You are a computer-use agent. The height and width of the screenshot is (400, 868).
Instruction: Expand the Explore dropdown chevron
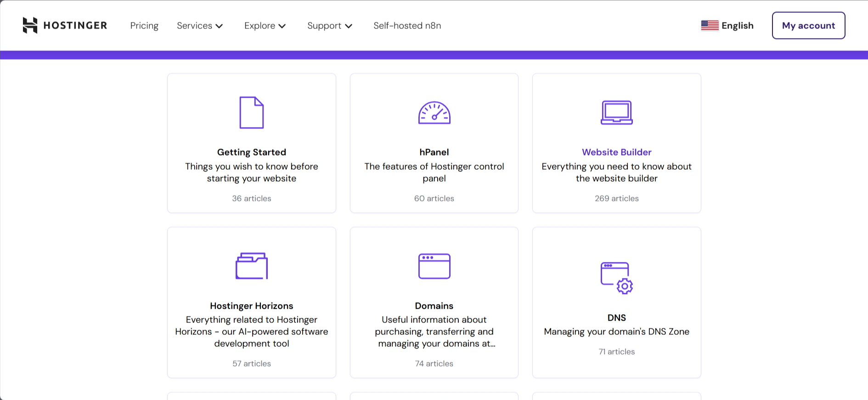point(282,26)
